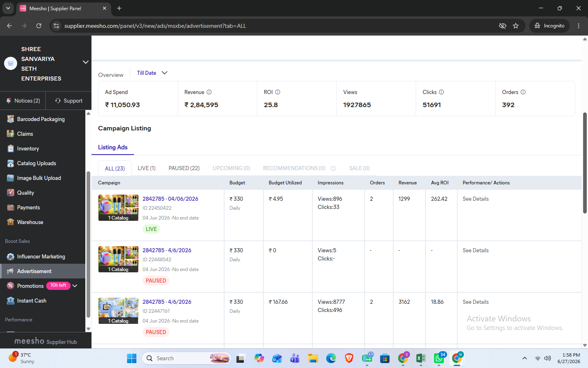
Task: Open Influencer Marketing icon
Action: pos(11,256)
